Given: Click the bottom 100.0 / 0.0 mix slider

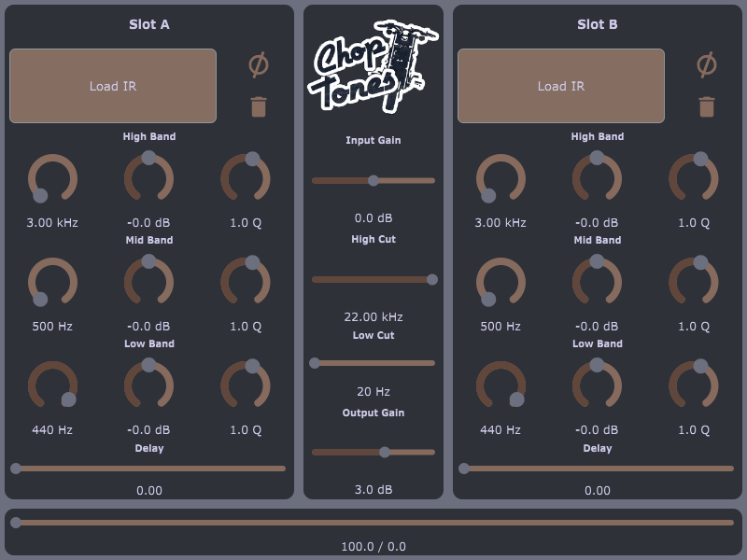Looking at the screenshot, I should (373, 523).
